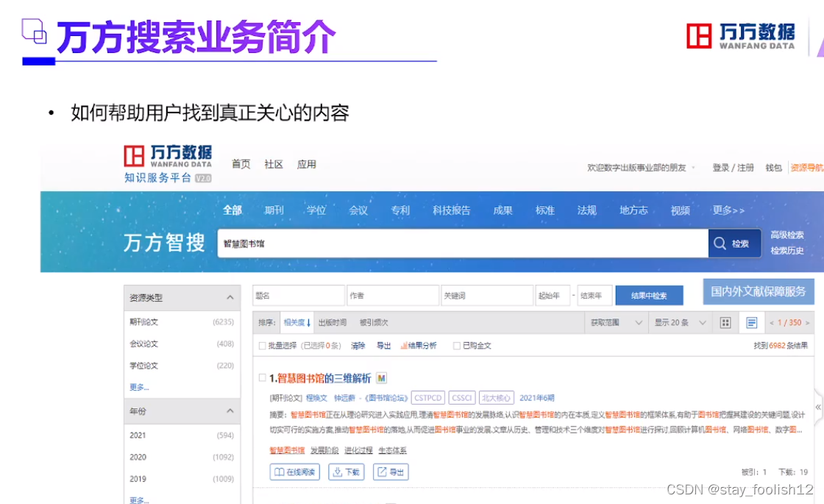824x504 pixels.
Task: Open the 钱包 link
Action: pos(773,168)
